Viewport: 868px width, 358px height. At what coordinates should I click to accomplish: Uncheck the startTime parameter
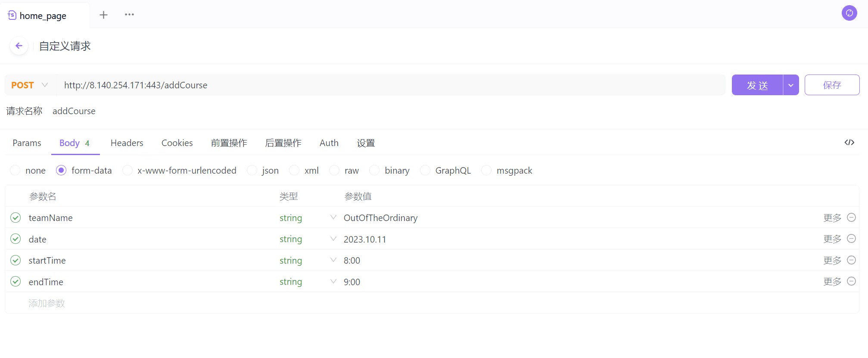[16, 260]
